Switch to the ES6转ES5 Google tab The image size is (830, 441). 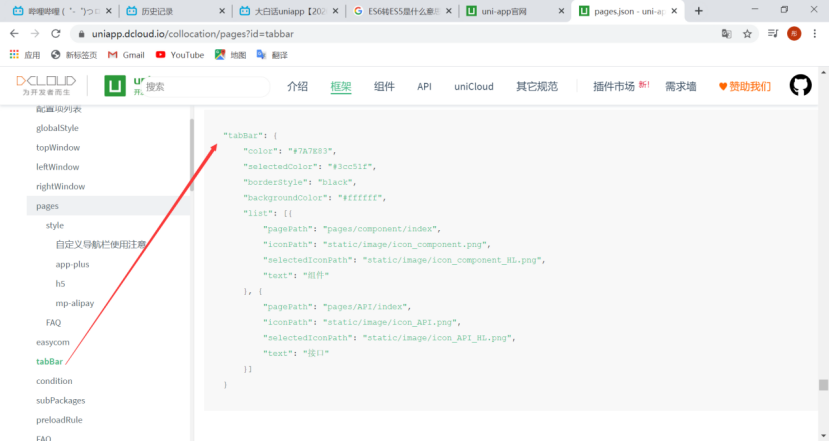(x=402, y=11)
